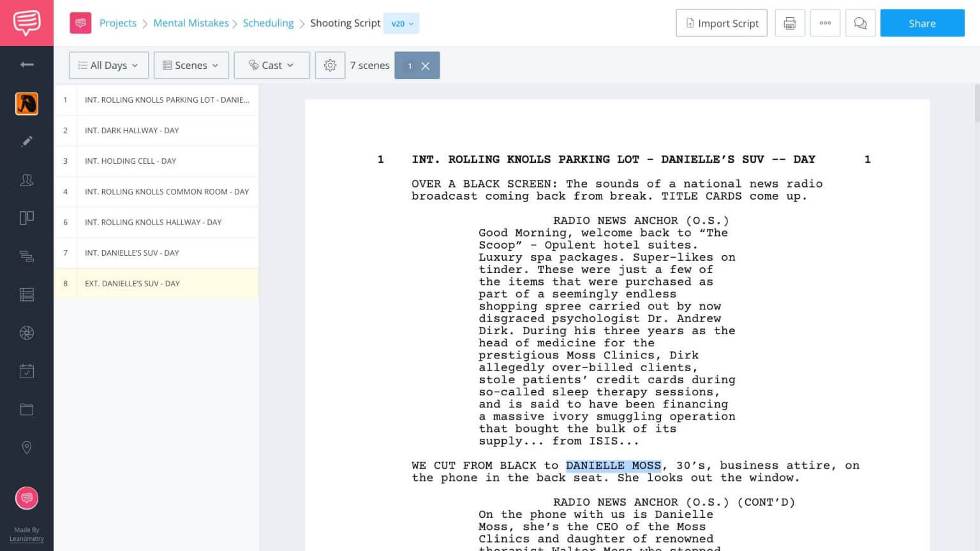980x551 pixels.
Task: Open the v20 version dropdown
Action: 401,23
